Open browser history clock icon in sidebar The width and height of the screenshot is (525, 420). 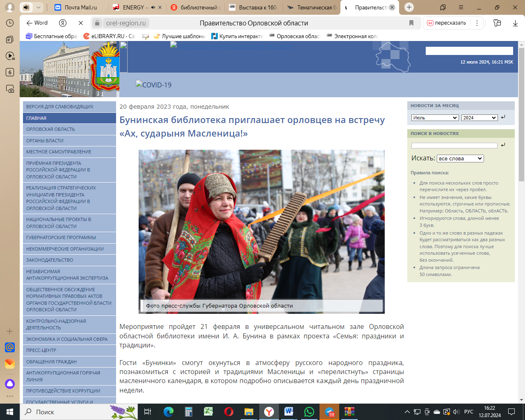10,23
